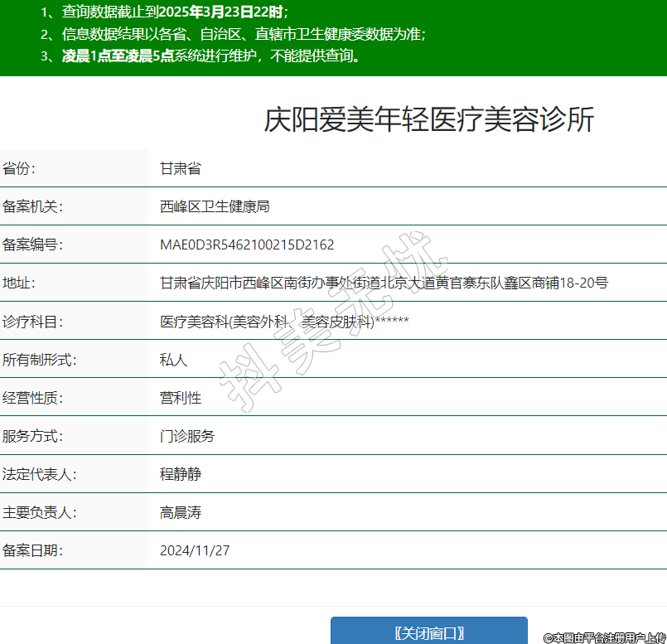Click the 本图由平台注册用户上传 caption

coord(605,637)
